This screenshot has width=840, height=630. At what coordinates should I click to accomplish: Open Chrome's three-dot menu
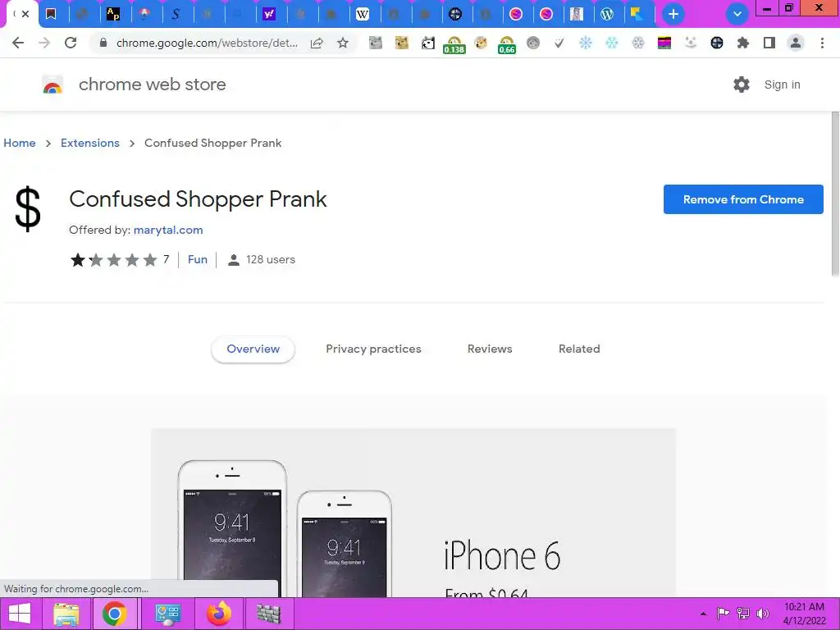tap(822, 43)
